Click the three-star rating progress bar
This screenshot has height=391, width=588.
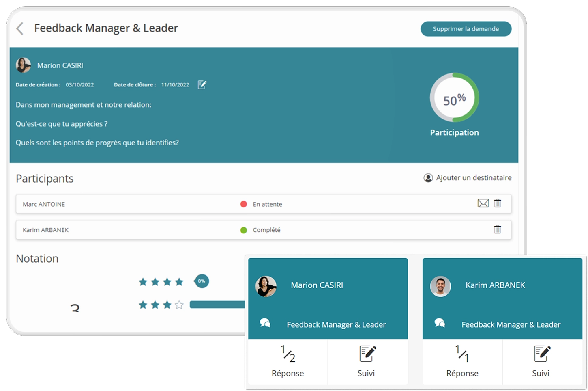(x=217, y=305)
